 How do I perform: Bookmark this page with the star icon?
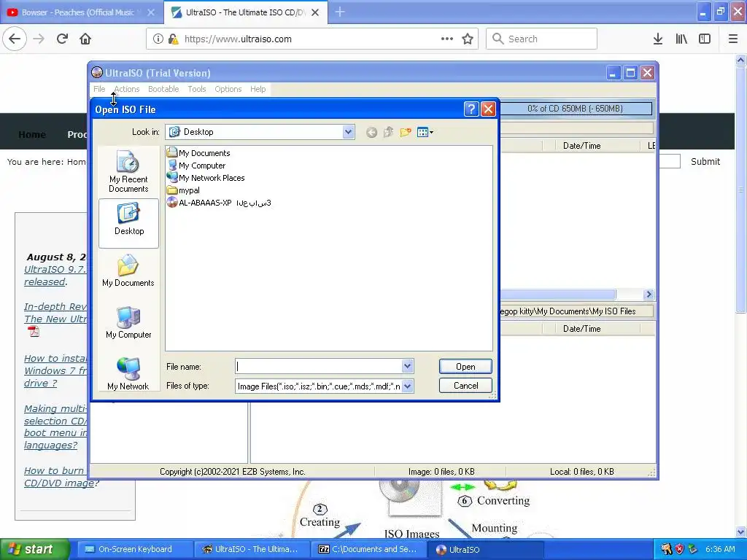coord(468,39)
